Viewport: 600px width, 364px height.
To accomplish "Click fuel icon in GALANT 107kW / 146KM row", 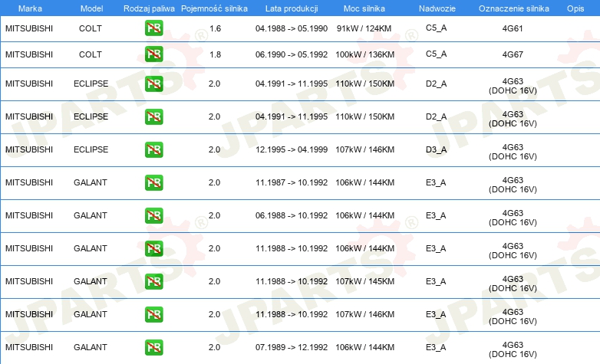I will (x=153, y=314).
